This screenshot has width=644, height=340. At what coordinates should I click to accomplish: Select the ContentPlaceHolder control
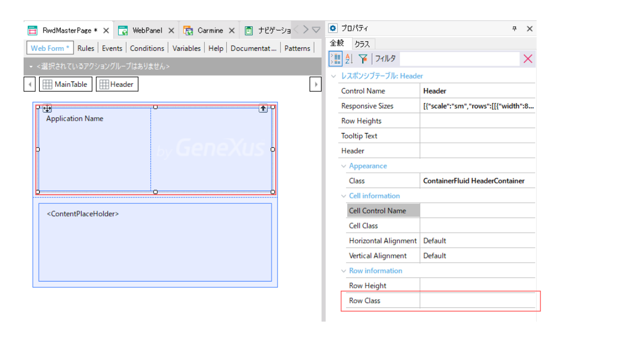83,214
